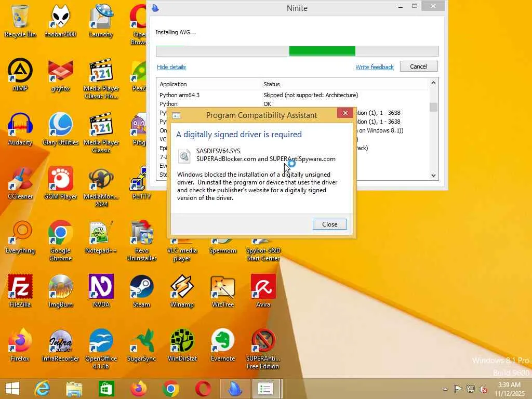Launch Chrome from the taskbar
This screenshot has height=399, width=532.
coord(170,389)
